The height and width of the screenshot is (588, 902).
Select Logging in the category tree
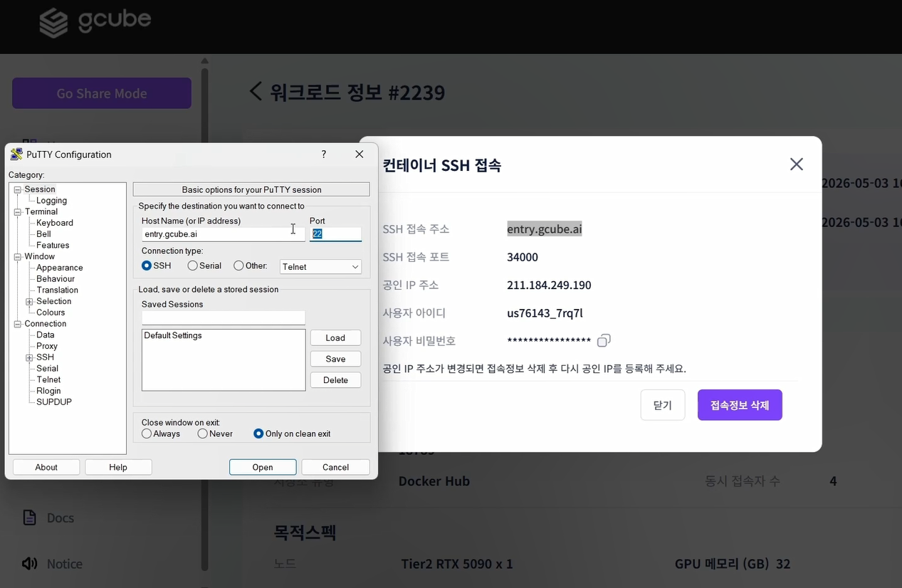(x=51, y=201)
